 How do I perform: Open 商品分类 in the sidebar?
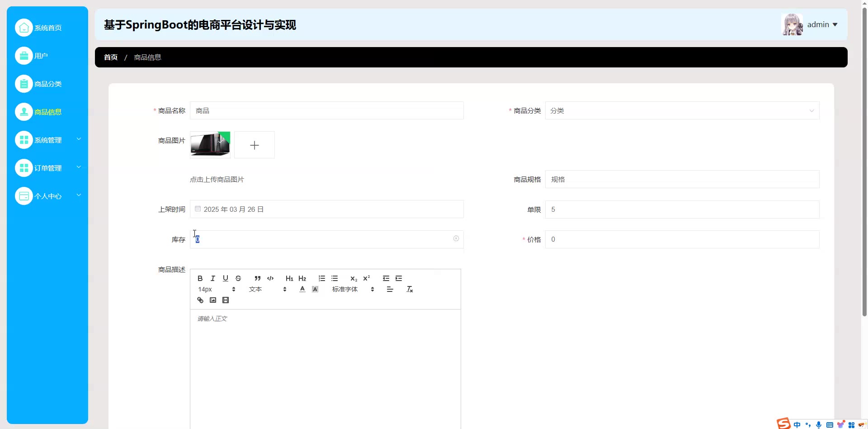[47, 84]
